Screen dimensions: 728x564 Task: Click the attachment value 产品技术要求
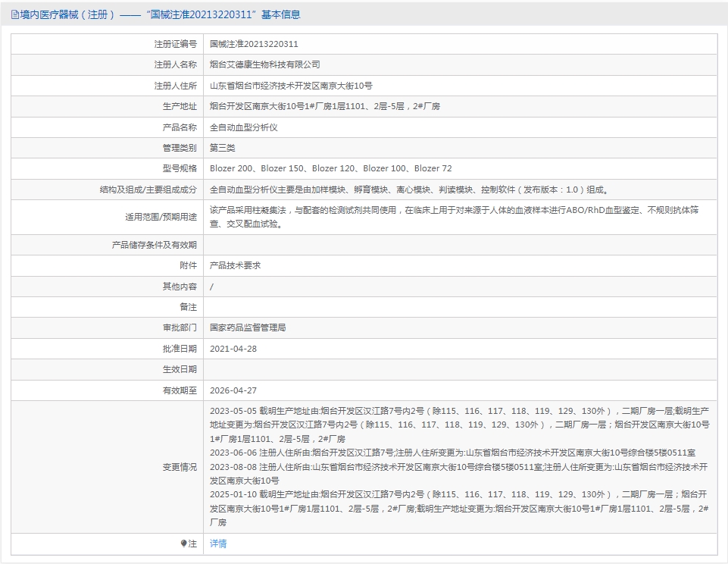(x=235, y=266)
